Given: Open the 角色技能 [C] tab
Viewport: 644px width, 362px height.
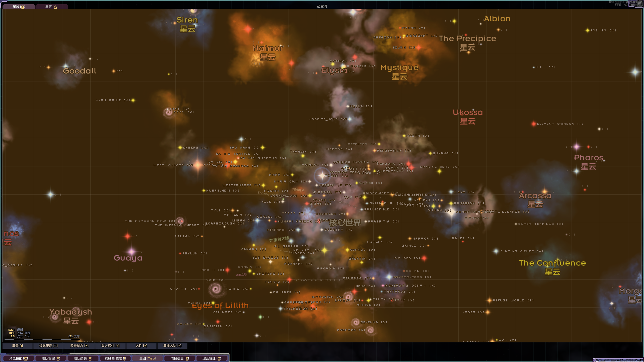Looking at the screenshot, I should click(x=19, y=358).
